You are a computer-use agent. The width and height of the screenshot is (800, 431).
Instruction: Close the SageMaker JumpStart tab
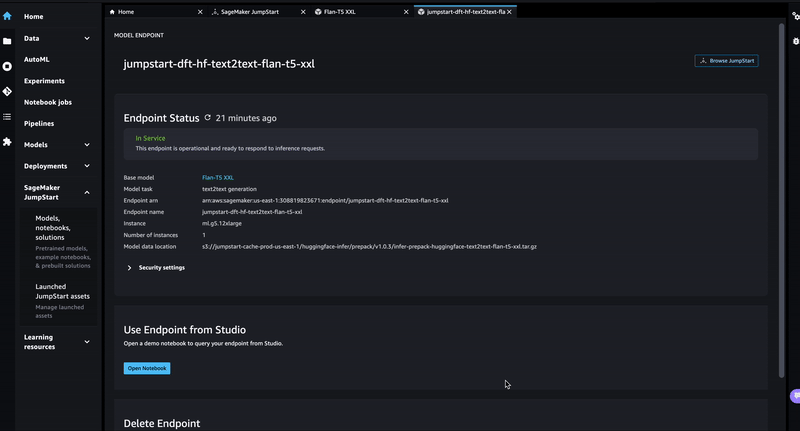coord(303,12)
